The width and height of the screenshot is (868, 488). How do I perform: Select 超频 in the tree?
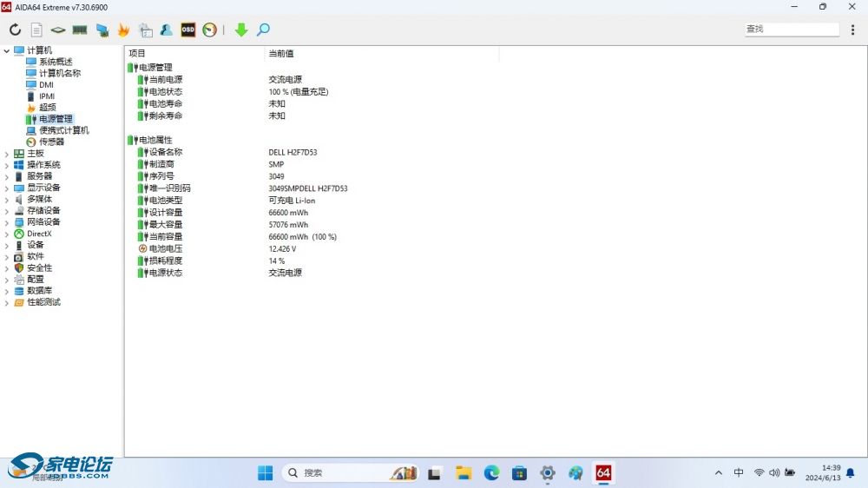click(48, 108)
